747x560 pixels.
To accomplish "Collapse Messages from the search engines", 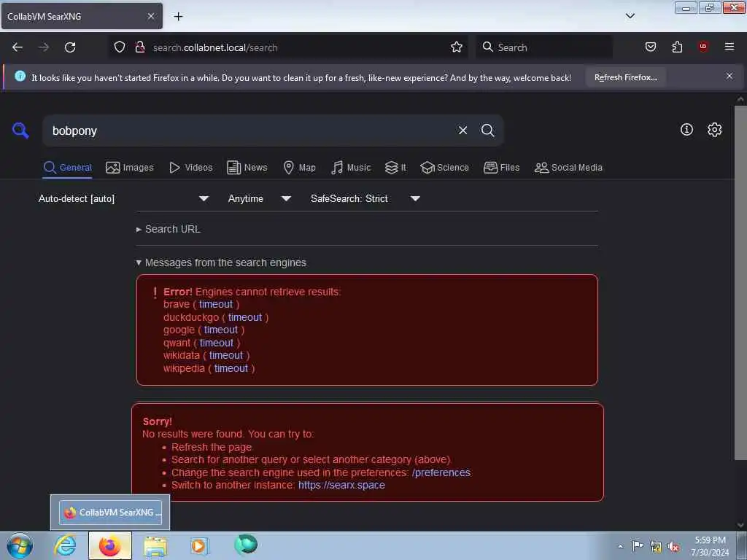I will (x=221, y=262).
